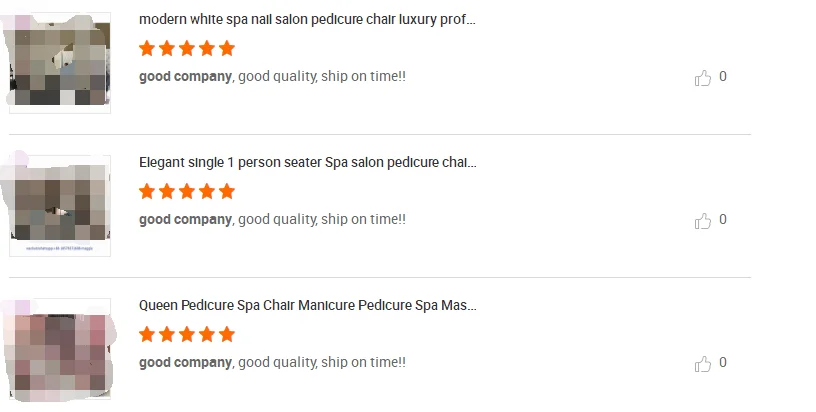Click thumbs-up on Elegant single seater review
Viewport: 816px width, 412px height.
point(702,221)
